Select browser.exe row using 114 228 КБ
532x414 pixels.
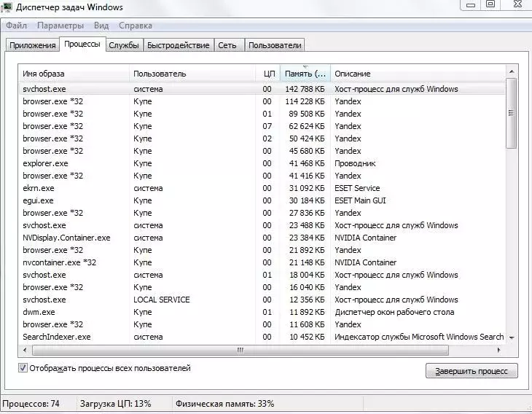coord(262,101)
